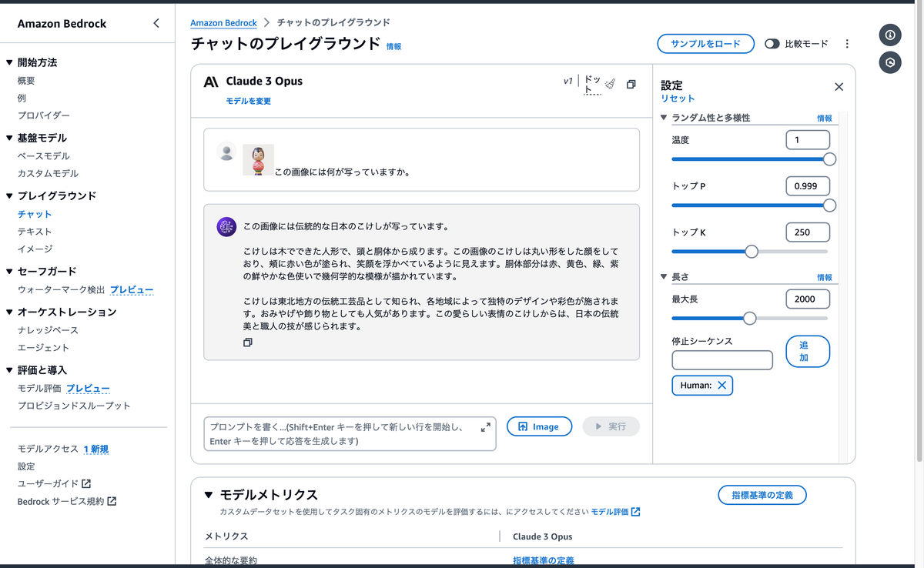Image resolution: width=924 pixels, height=568 pixels.
Task: Click the prompt text box
Action: [350, 434]
